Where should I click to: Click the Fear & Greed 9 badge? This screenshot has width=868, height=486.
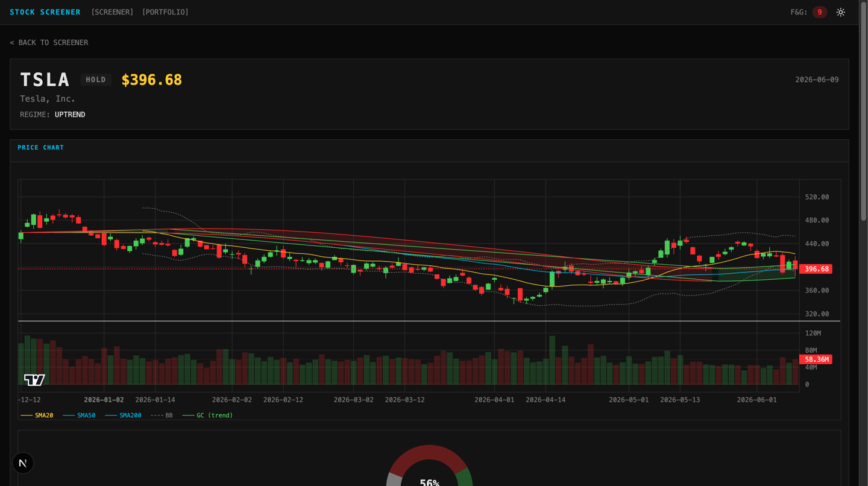pos(819,12)
